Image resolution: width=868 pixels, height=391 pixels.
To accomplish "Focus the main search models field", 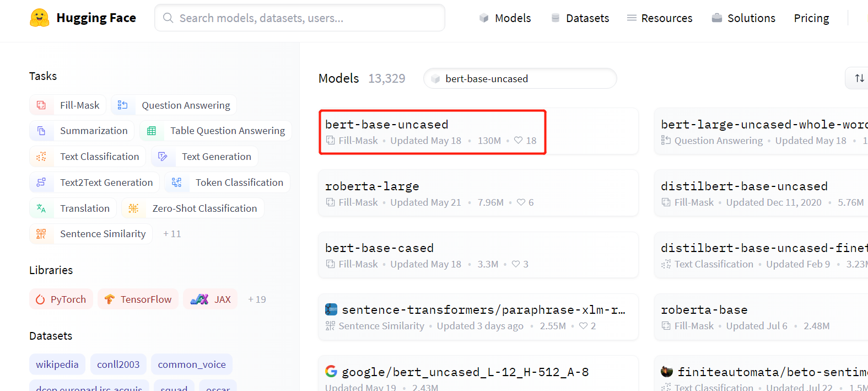I will coord(300,18).
